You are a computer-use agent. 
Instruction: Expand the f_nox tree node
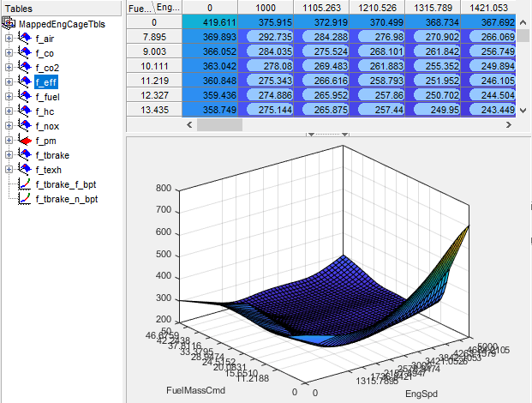click(9, 126)
